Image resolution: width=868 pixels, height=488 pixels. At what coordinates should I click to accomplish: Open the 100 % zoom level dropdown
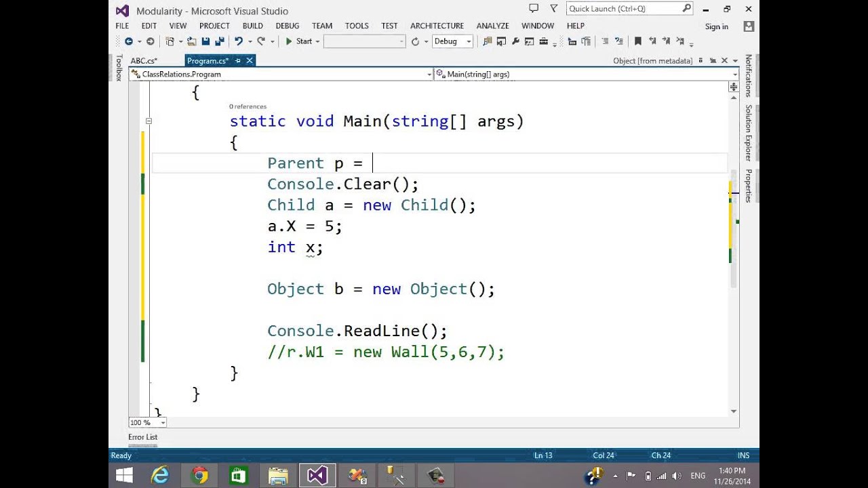147,422
